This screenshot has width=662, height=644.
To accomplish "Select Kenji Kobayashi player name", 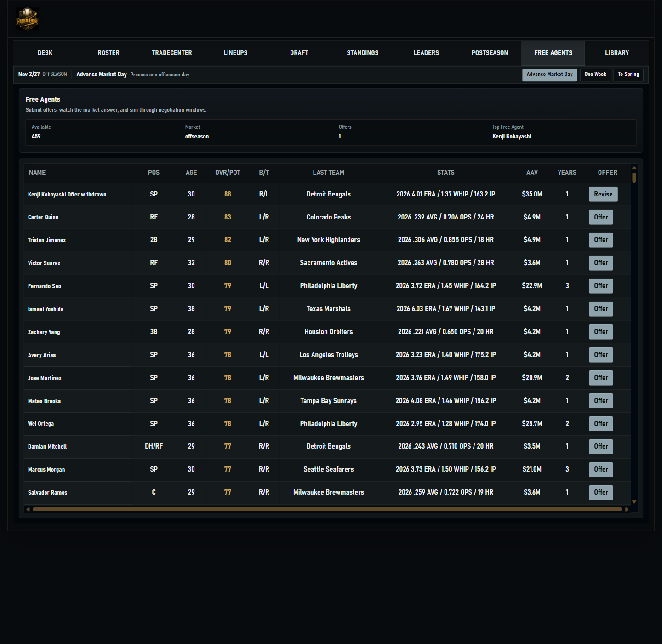I will [47, 195].
